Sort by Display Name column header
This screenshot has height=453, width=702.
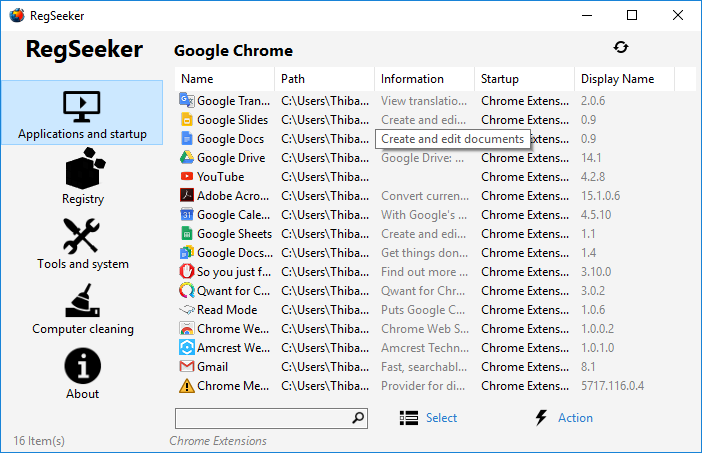pos(624,79)
